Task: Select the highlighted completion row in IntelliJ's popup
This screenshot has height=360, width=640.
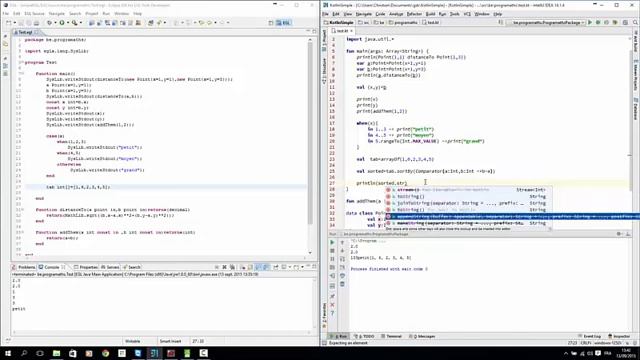Action: pyautogui.click(x=513, y=216)
